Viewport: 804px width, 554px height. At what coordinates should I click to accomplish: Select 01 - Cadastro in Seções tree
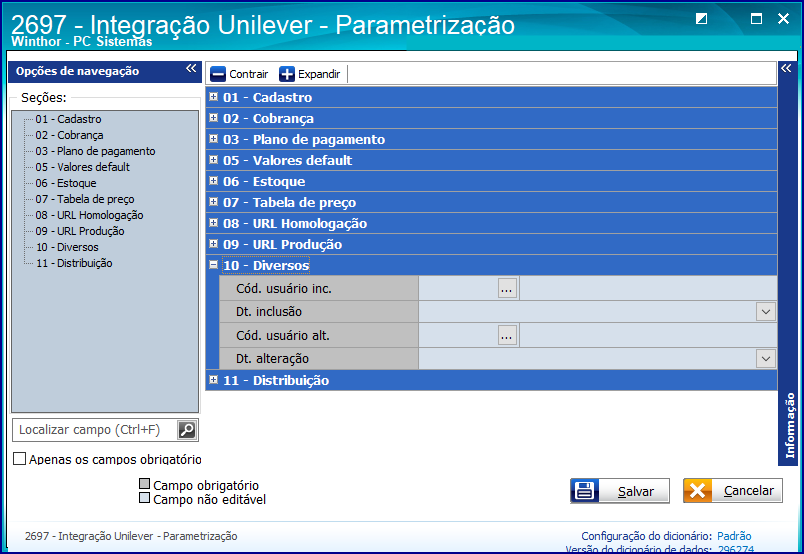coord(68,119)
